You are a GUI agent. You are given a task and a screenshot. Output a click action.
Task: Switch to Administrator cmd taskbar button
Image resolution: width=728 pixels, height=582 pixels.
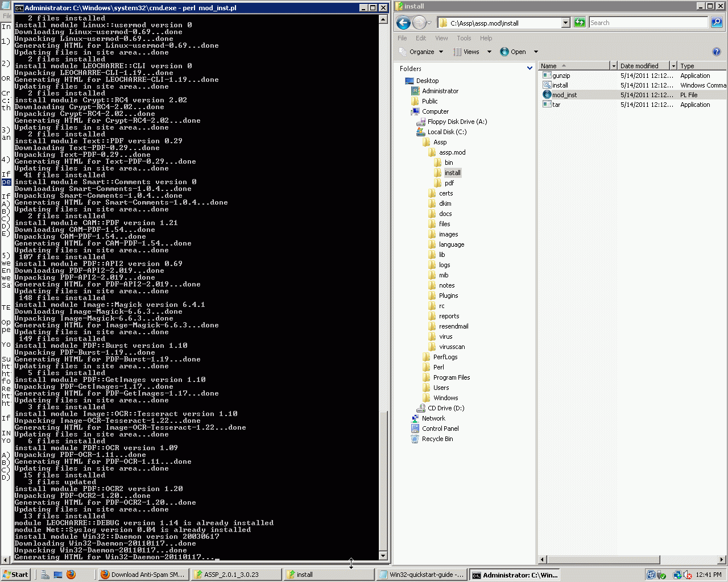coord(514,575)
